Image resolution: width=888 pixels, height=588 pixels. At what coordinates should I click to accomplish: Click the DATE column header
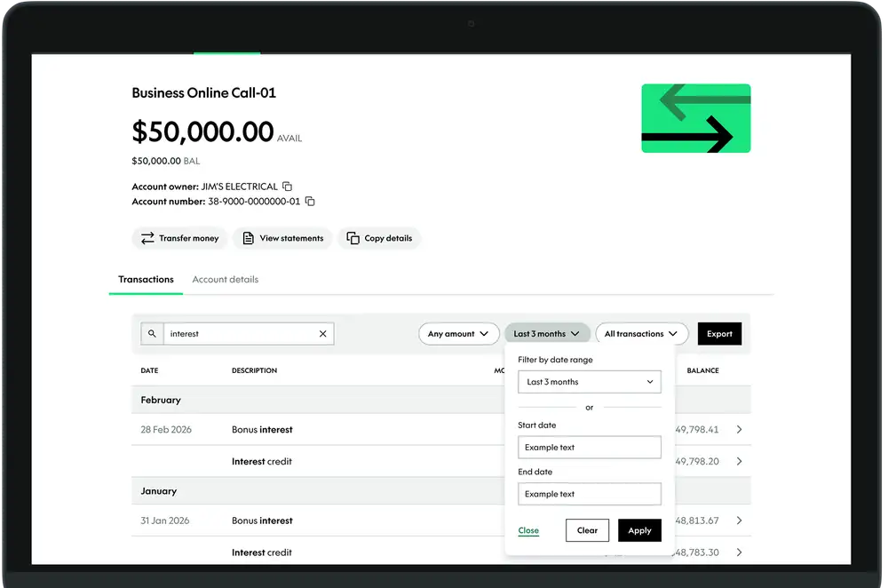click(x=149, y=370)
